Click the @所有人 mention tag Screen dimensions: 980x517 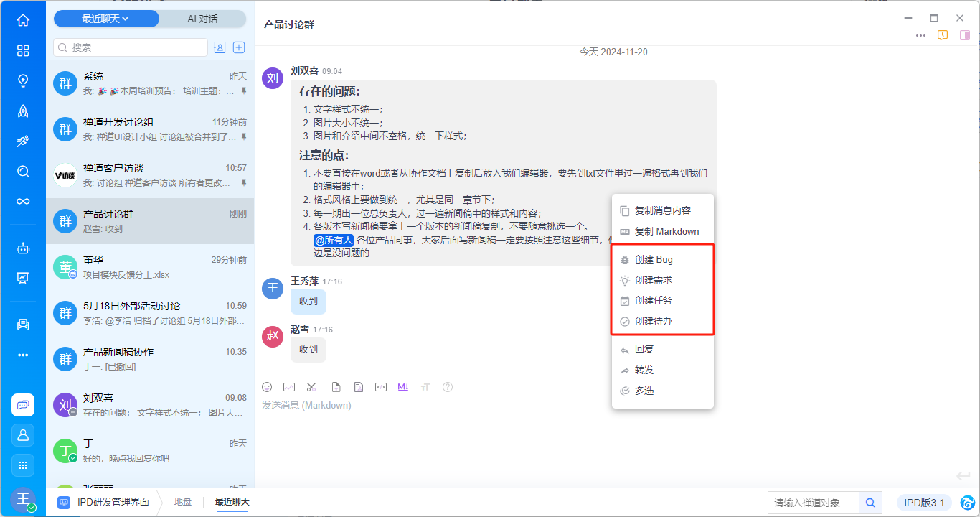(x=334, y=241)
